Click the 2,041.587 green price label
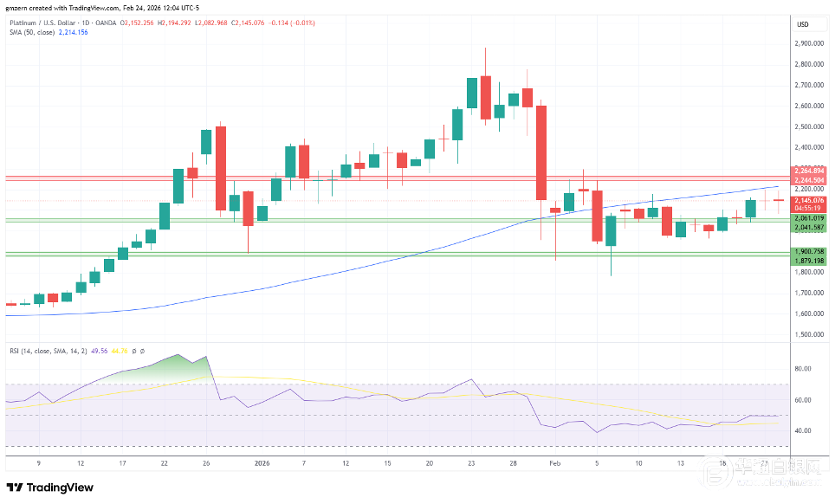The image size is (835, 504). pyautogui.click(x=809, y=228)
